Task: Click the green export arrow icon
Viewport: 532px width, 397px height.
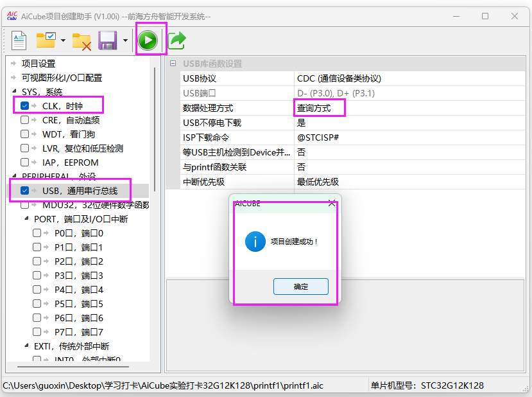Action: click(x=176, y=40)
